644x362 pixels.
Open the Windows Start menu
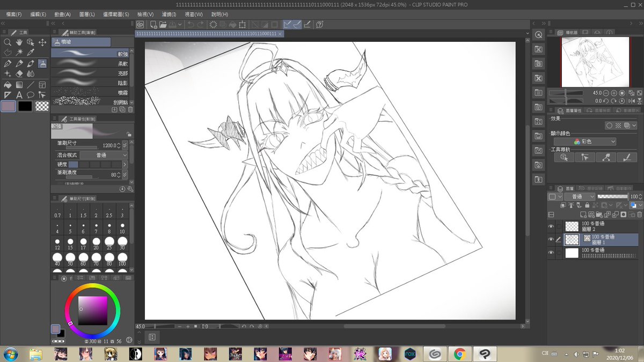point(10,354)
